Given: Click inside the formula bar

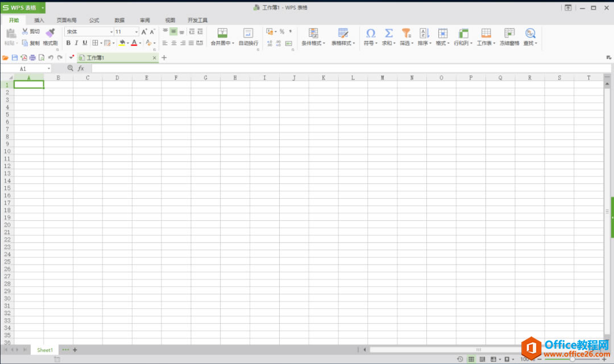Looking at the screenshot, I should point(227,68).
